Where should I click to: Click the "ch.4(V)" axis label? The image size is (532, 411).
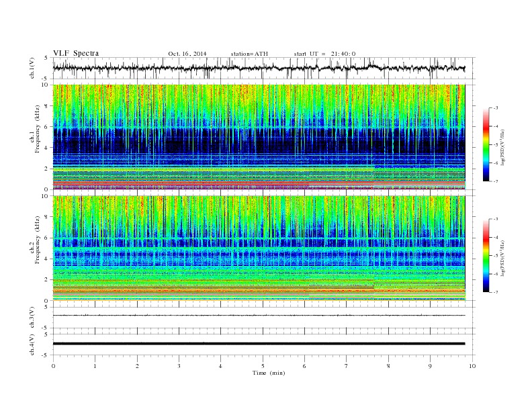[x=32, y=345]
